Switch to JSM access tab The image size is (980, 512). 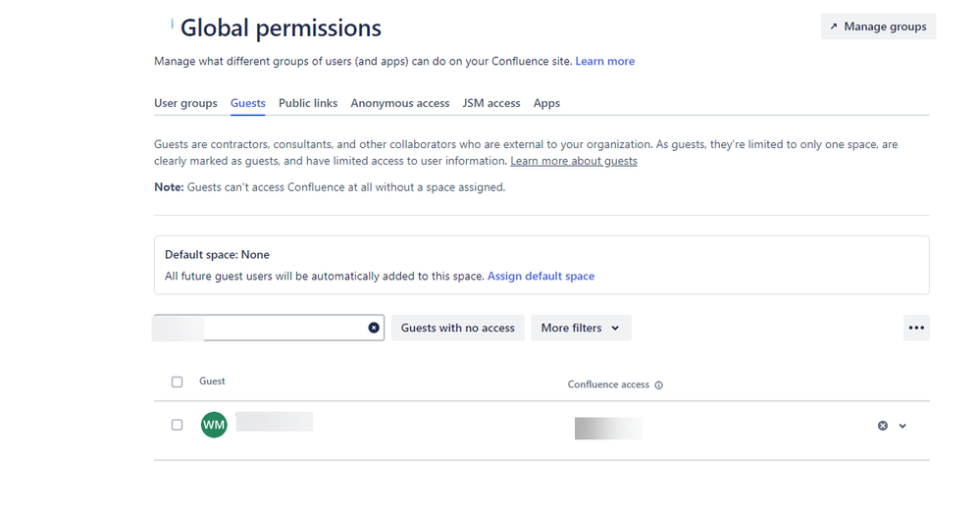click(491, 103)
